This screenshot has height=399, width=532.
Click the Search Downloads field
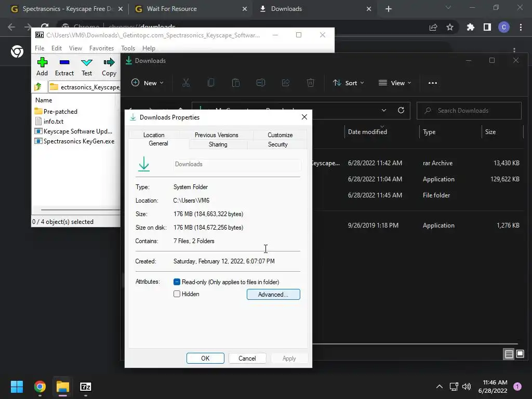tap(469, 111)
